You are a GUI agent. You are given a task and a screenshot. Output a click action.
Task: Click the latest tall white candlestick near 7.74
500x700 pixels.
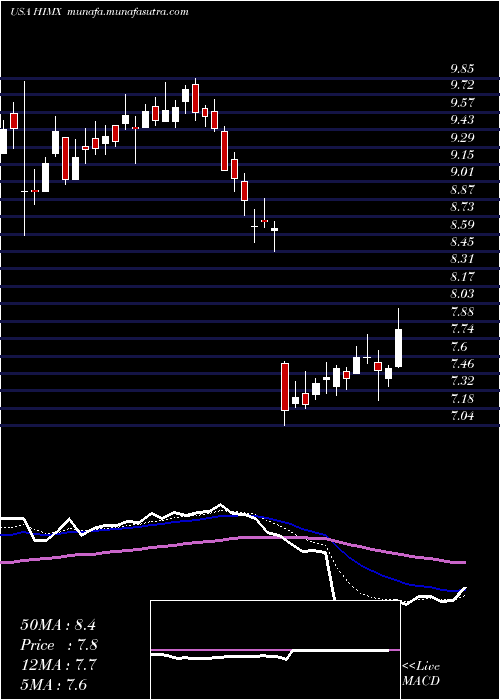pos(399,348)
